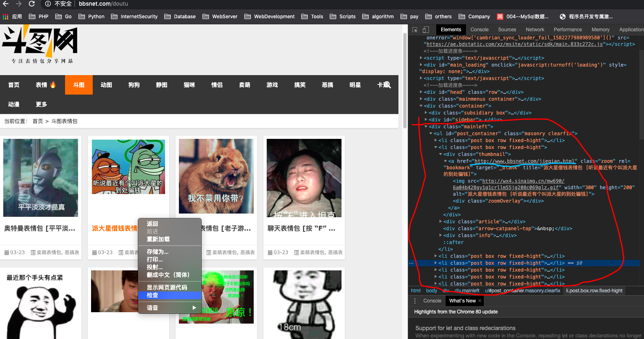Click the site info insecure icon
This screenshot has height=339, width=644.
tap(48, 4)
